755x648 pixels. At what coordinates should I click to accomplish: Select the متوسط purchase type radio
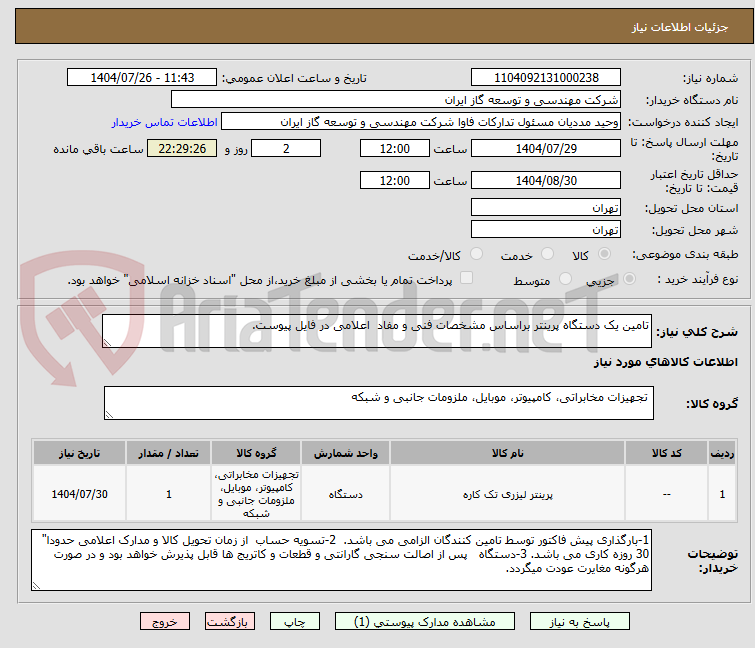(x=566, y=280)
